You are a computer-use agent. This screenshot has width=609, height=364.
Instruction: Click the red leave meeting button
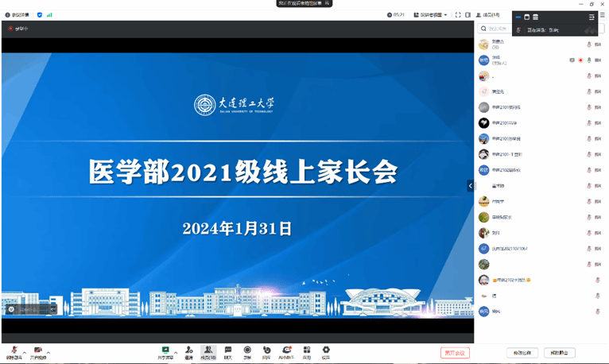click(x=455, y=352)
